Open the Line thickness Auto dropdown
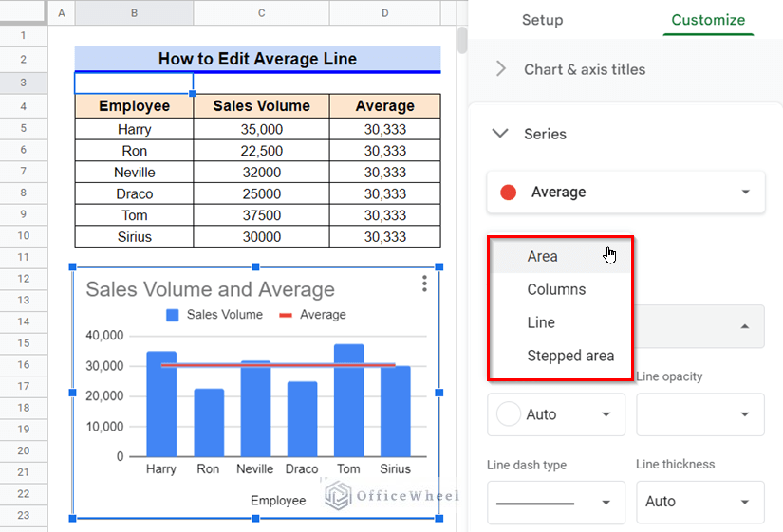This screenshot has height=532, width=783. pyautogui.click(x=700, y=502)
